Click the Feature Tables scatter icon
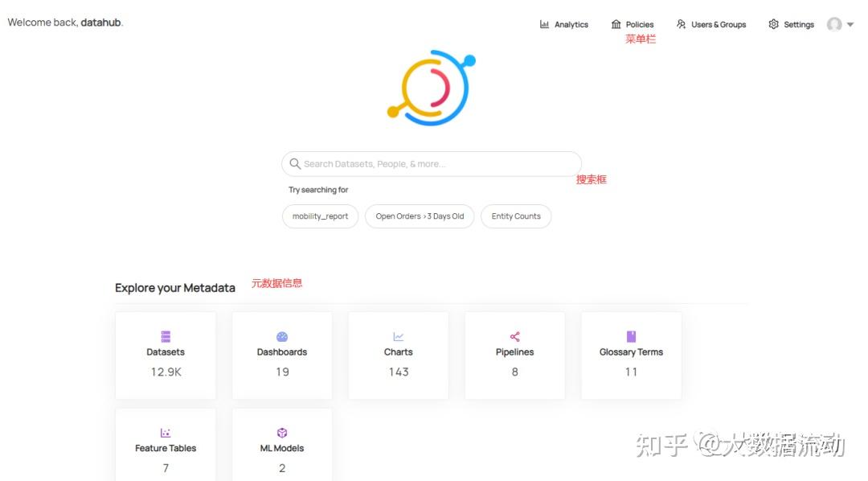The image size is (868, 481). point(166,433)
